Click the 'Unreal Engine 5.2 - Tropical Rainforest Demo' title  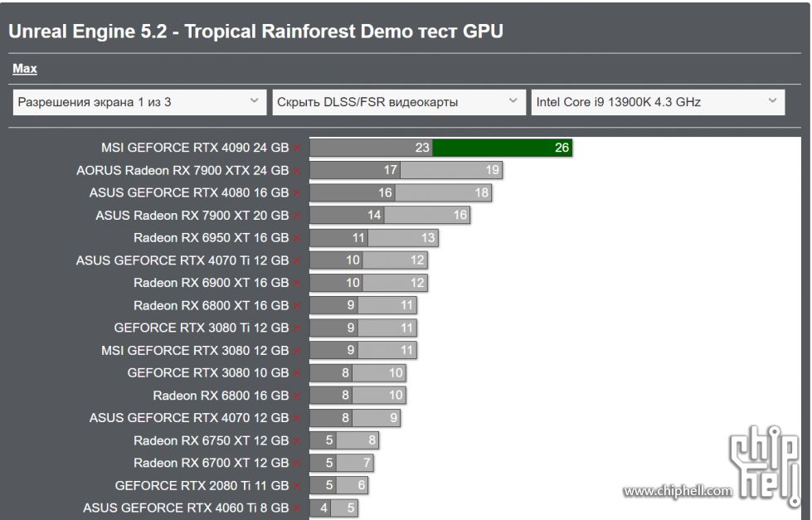(255, 31)
